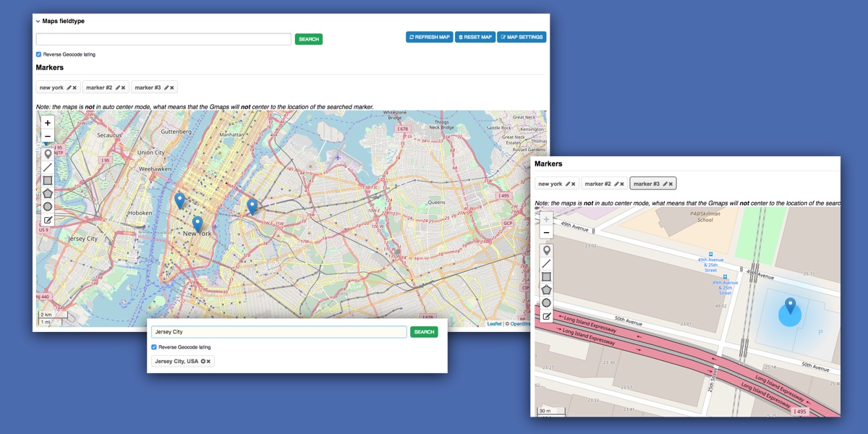Toggle Reverse Geocode latlng checkbox in main panel
The image size is (868, 434).
38,54
